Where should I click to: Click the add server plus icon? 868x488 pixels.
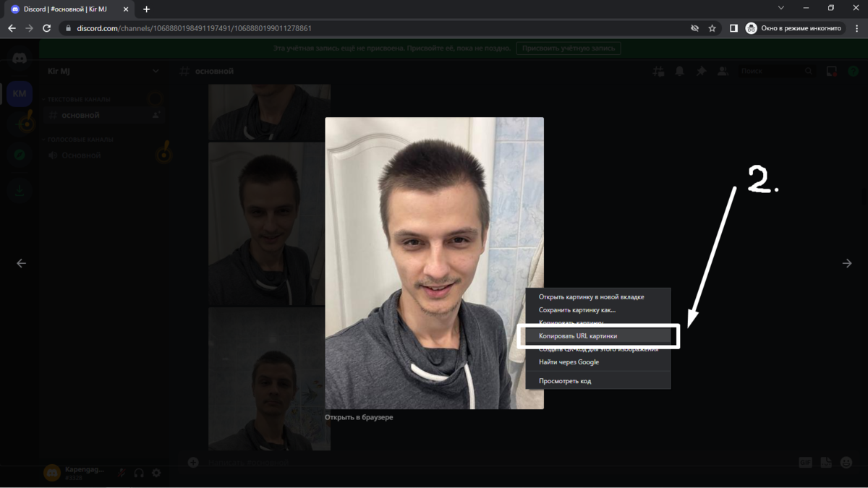(20, 124)
